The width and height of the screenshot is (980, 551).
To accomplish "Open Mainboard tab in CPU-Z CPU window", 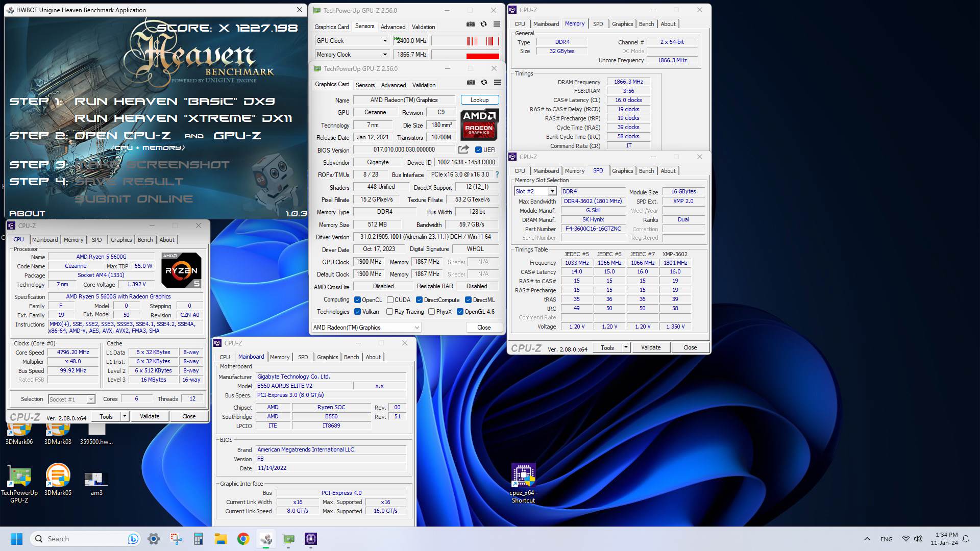I will click(45, 240).
